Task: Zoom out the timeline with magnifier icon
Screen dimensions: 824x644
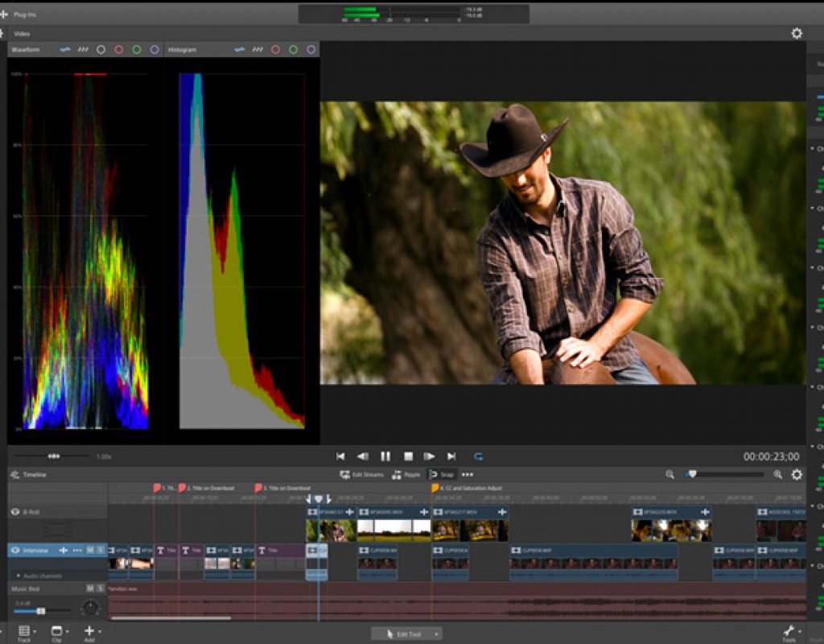Action: pyautogui.click(x=670, y=475)
